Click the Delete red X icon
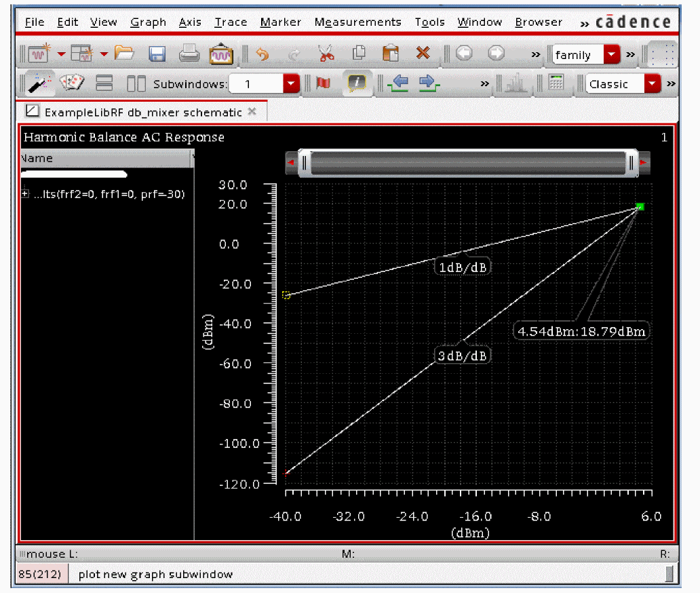The width and height of the screenshot is (700, 593). pyautogui.click(x=423, y=54)
